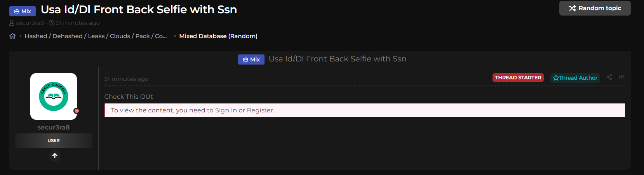Click the Sign In link
This screenshot has width=644, height=175.
coord(226,110)
